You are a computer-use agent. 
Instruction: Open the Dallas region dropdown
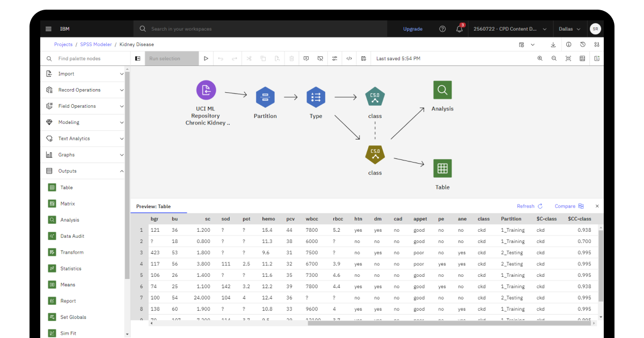tap(569, 28)
